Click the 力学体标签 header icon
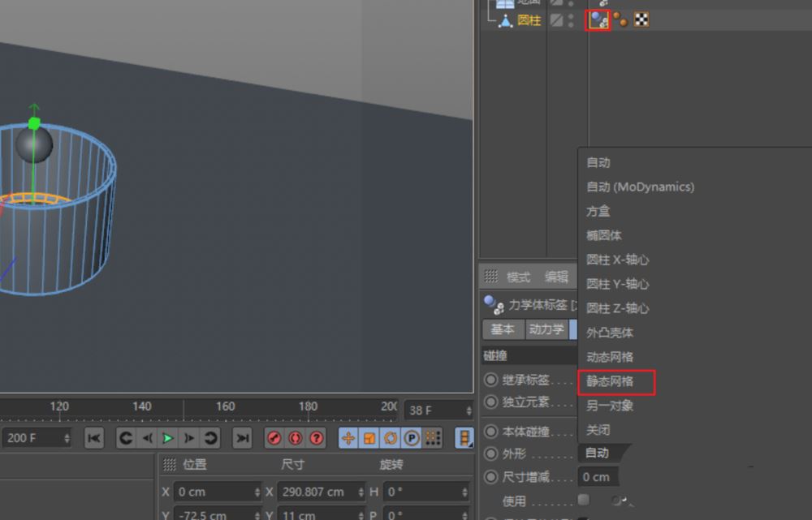This screenshot has width=812, height=520. pos(494,305)
